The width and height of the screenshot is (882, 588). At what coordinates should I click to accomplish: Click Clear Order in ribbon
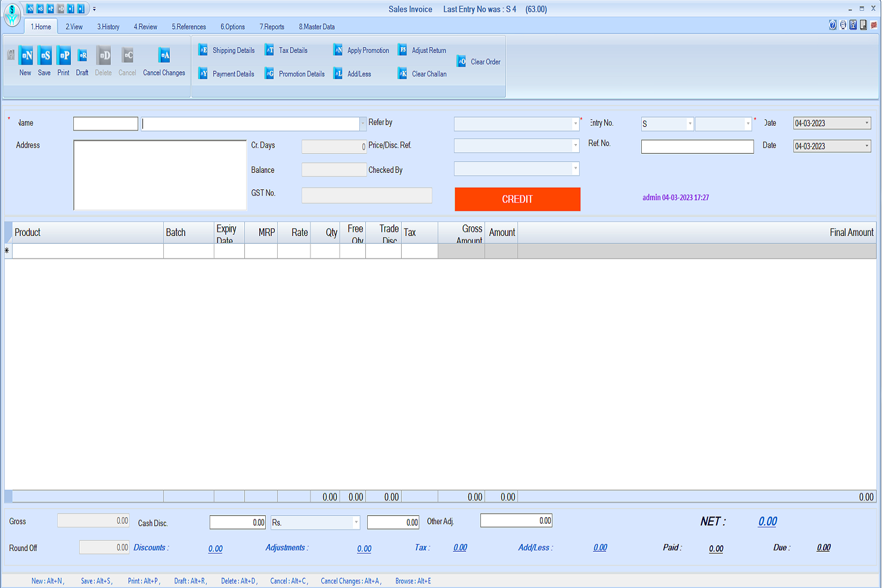(x=485, y=62)
